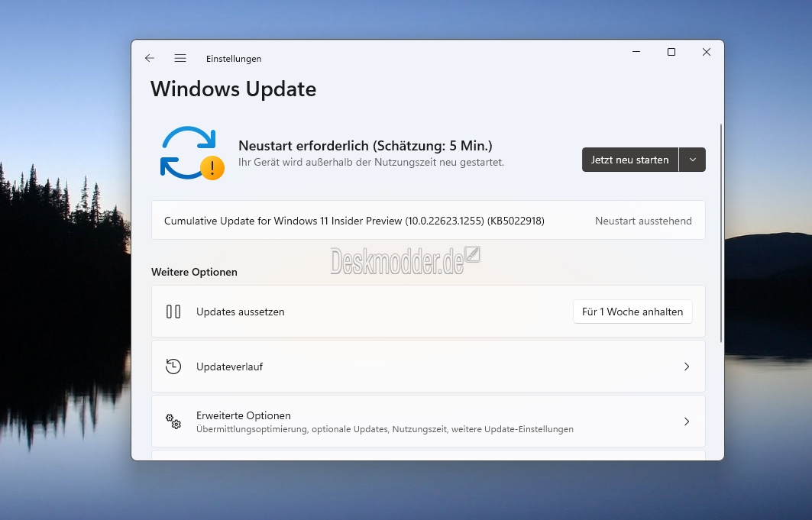Click the Windows Update page heading
This screenshot has width=812, height=520.
[234, 89]
